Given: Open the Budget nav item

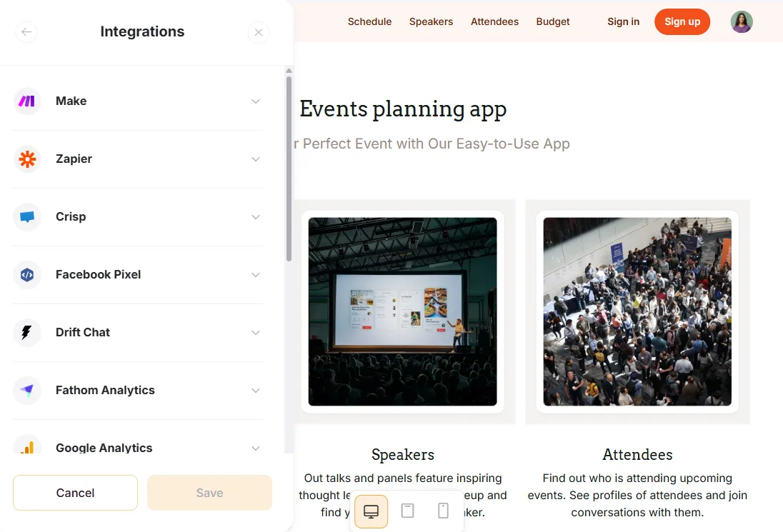Looking at the screenshot, I should click(553, 21).
